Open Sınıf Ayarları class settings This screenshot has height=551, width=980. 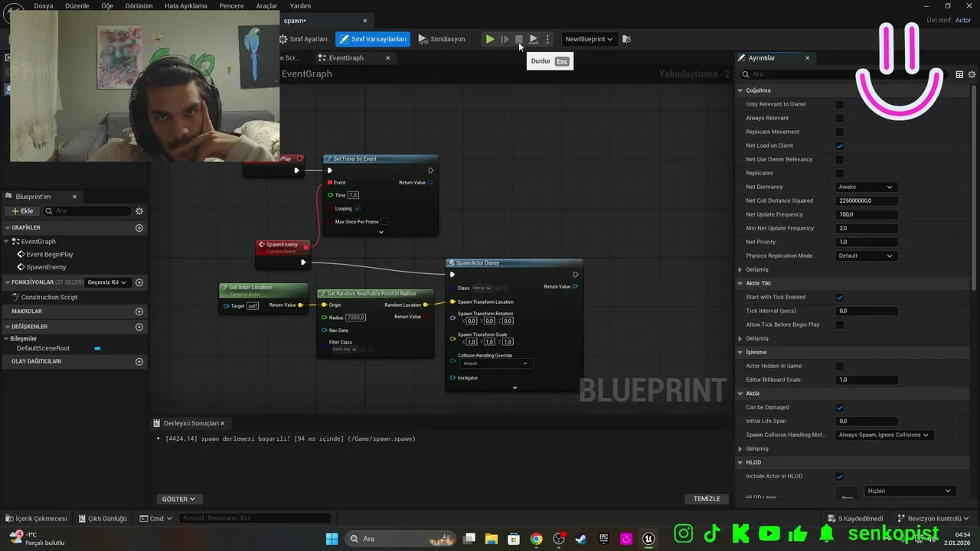tap(303, 39)
